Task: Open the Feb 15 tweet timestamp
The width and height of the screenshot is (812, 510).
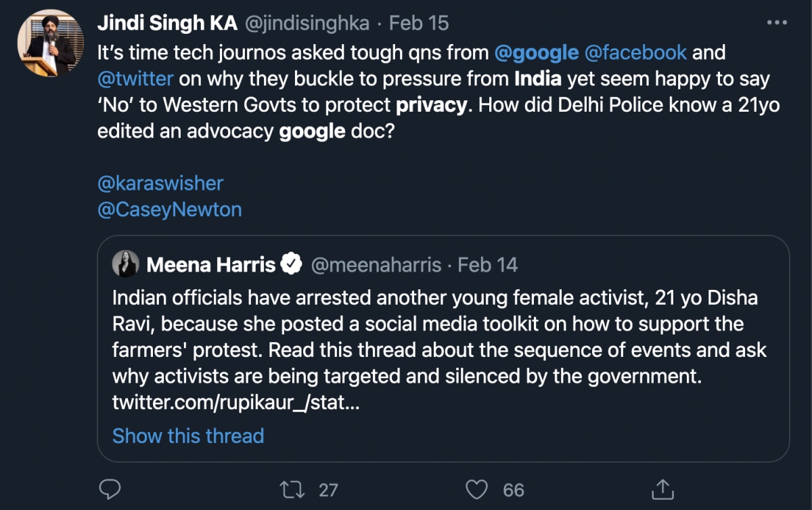Action: [419, 22]
